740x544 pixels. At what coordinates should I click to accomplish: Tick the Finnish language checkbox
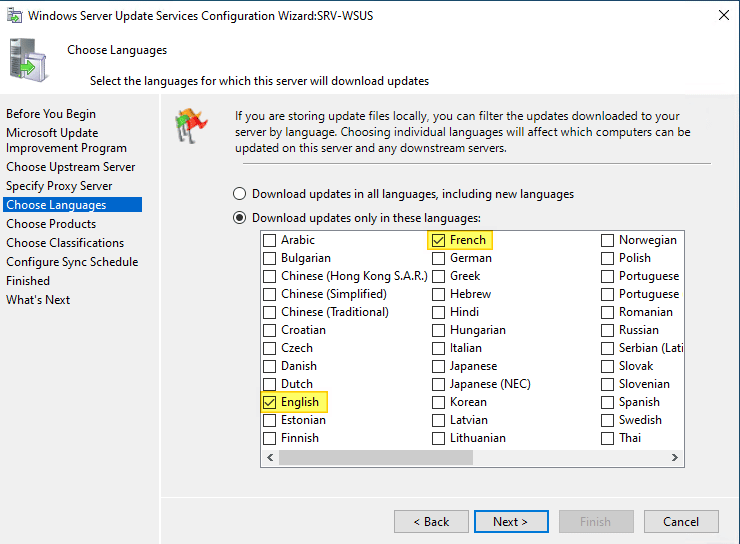point(269,438)
